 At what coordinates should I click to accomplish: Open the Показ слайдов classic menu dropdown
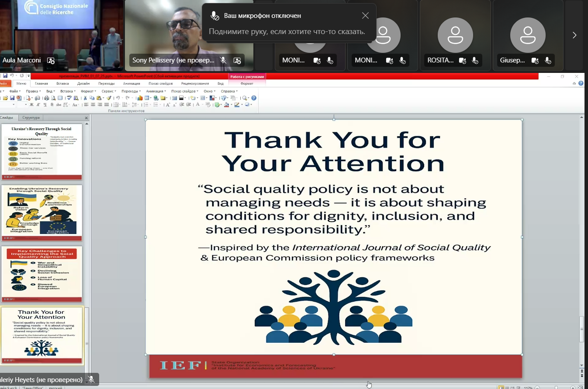pyautogui.click(x=185, y=91)
